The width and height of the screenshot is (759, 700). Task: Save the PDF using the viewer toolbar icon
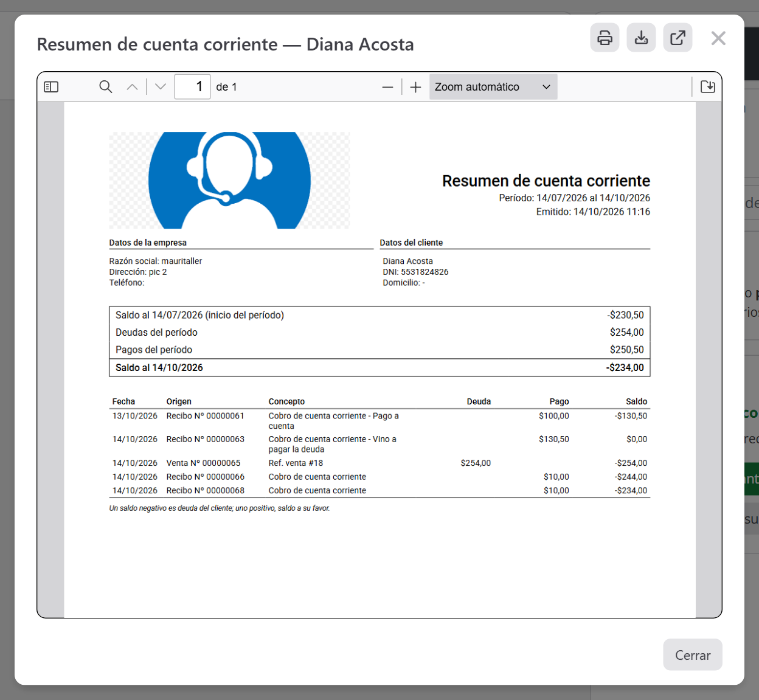[x=708, y=87]
